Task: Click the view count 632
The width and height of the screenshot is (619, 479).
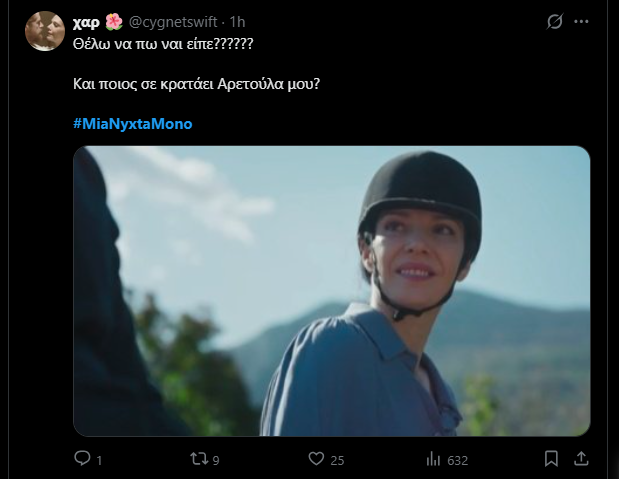Action: (x=458, y=459)
